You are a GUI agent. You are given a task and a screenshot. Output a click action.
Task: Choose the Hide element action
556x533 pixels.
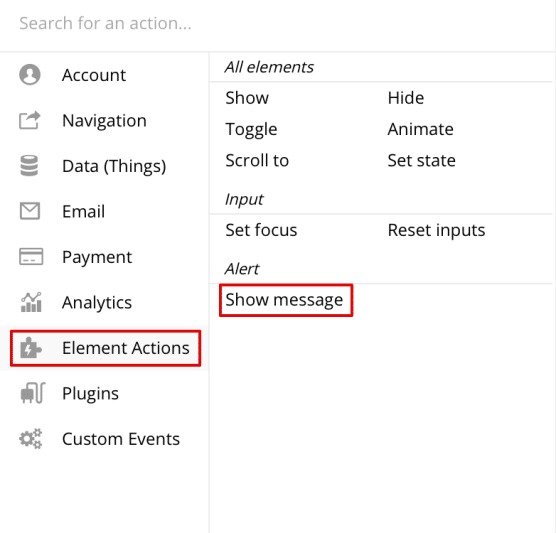click(x=406, y=98)
